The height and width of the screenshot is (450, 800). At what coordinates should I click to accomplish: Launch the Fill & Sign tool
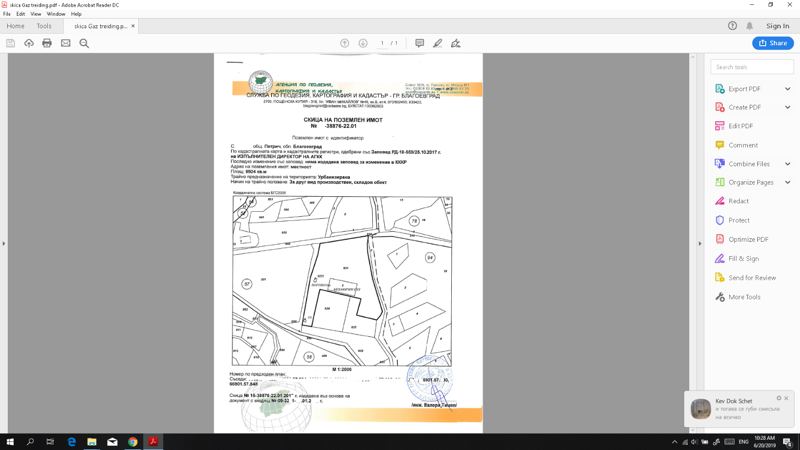click(x=743, y=259)
